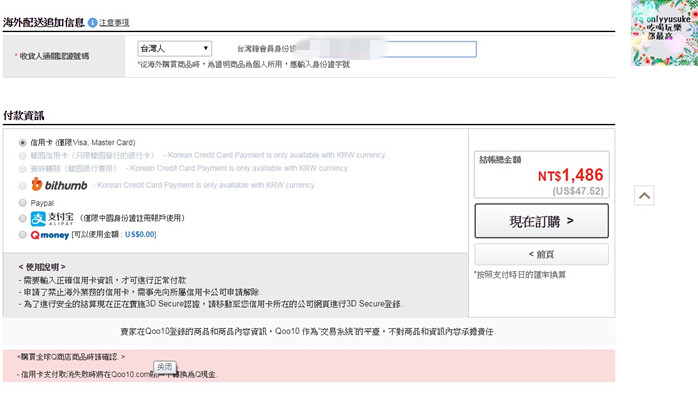The image size is (698, 404).
Task: Choose the Alipay 支付宝 radio button
Action: pos(23,218)
